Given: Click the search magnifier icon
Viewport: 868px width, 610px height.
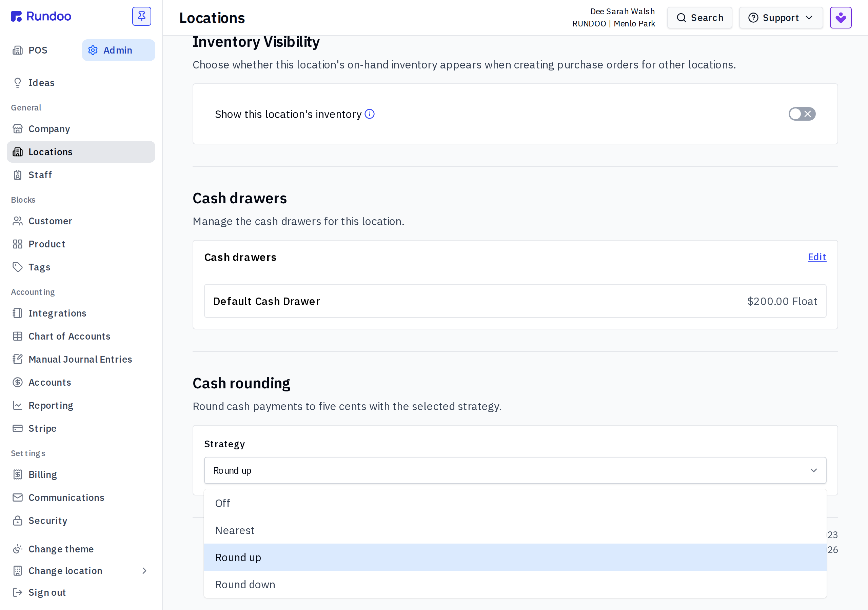Looking at the screenshot, I should 681,18.
